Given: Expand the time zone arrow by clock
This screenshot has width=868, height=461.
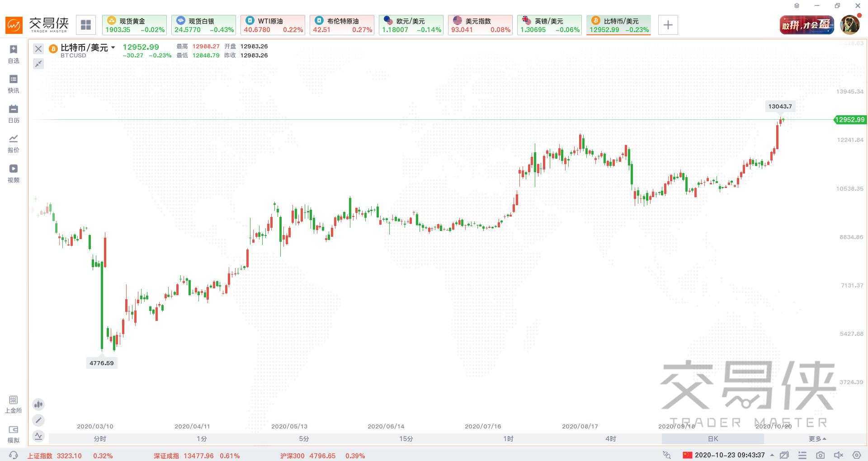Looking at the screenshot, I should coord(772,455).
